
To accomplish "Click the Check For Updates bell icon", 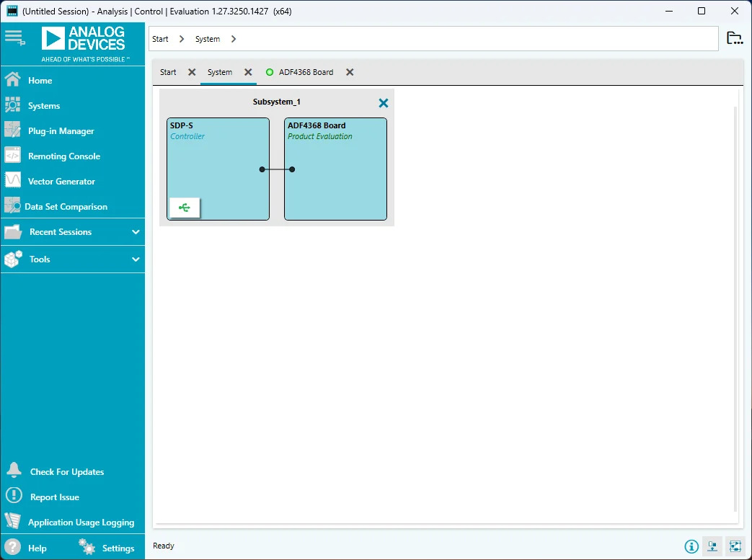I will point(14,471).
